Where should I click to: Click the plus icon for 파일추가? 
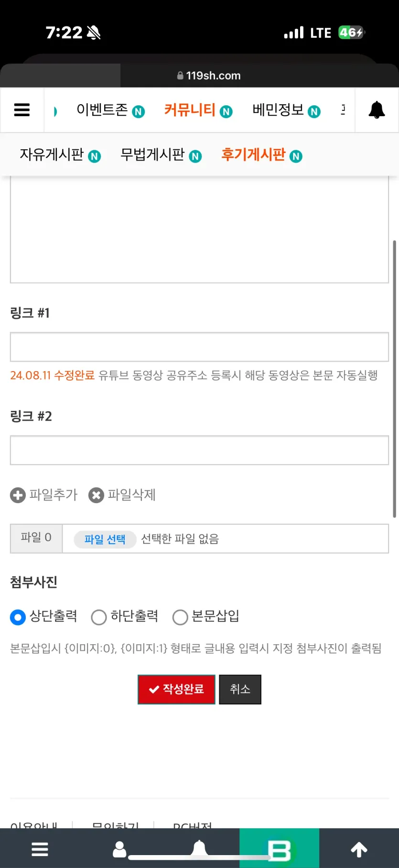18,495
